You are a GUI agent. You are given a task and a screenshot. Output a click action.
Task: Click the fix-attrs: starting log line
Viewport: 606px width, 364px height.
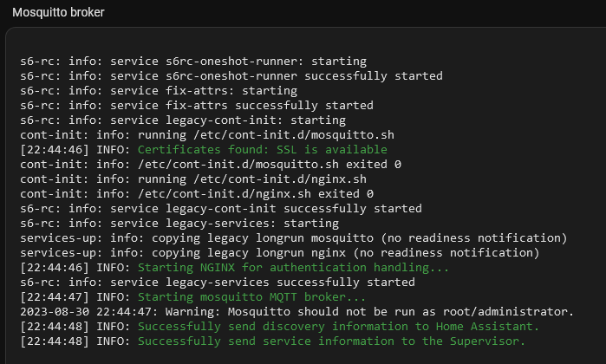click(159, 91)
